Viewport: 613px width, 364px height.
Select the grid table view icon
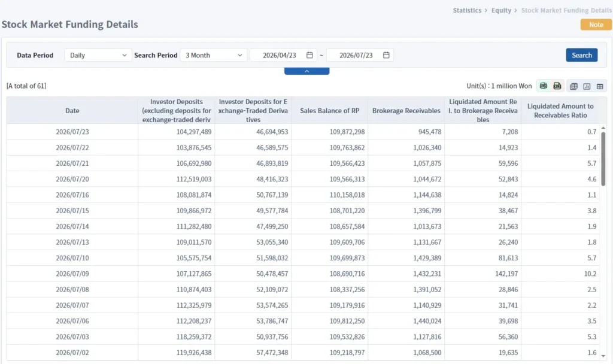point(600,86)
